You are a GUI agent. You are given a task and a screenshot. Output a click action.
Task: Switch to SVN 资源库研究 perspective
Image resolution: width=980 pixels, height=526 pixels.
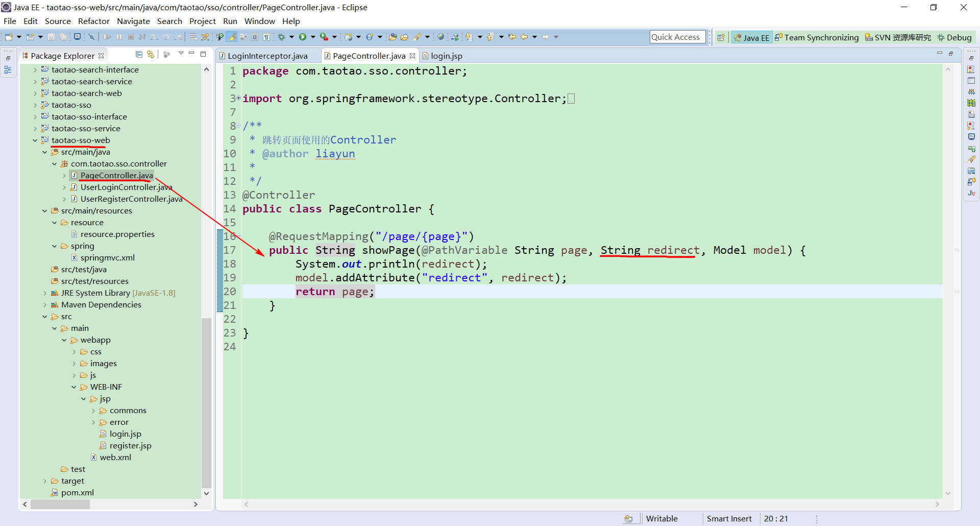(898, 37)
